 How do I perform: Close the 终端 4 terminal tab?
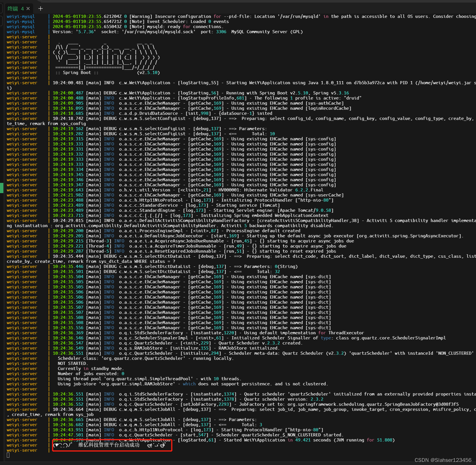click(x=28, y=8)
